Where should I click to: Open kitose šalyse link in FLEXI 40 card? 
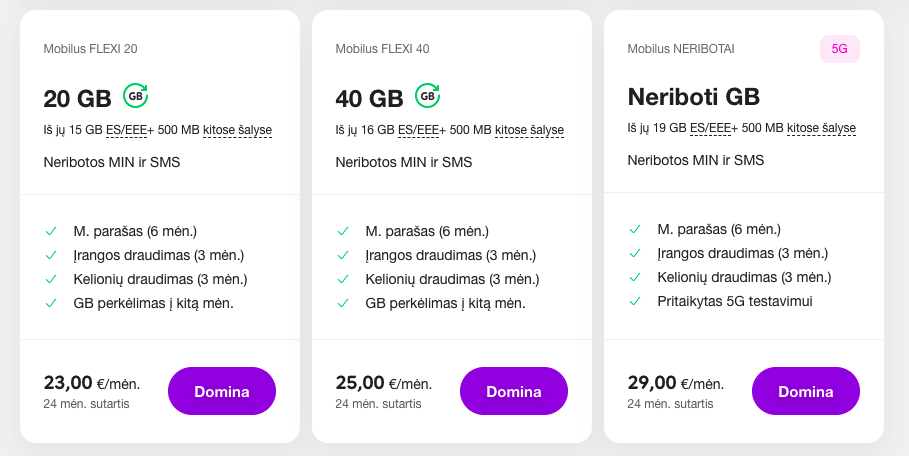coord(529,130)
